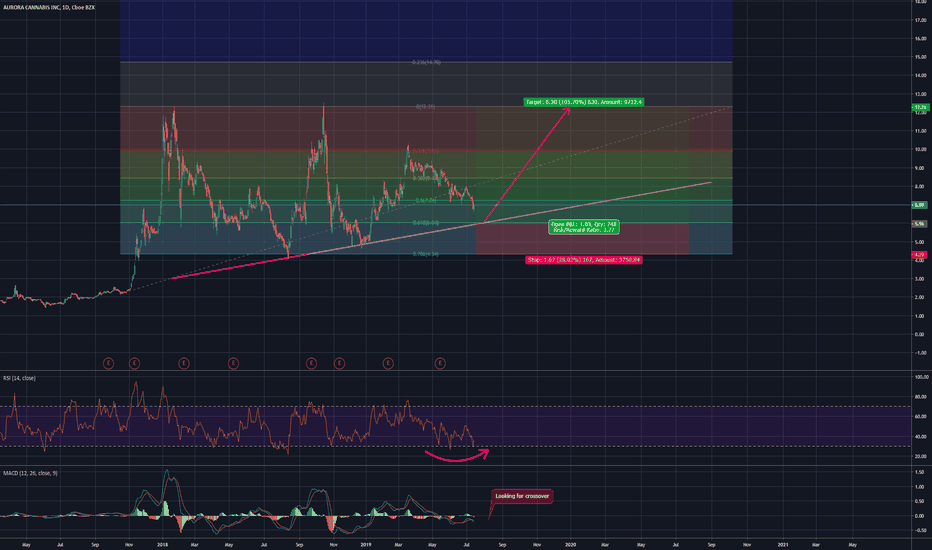Click the 100.00 label on the RSI scale
932x550 pixels.
(x=922, y=378)
